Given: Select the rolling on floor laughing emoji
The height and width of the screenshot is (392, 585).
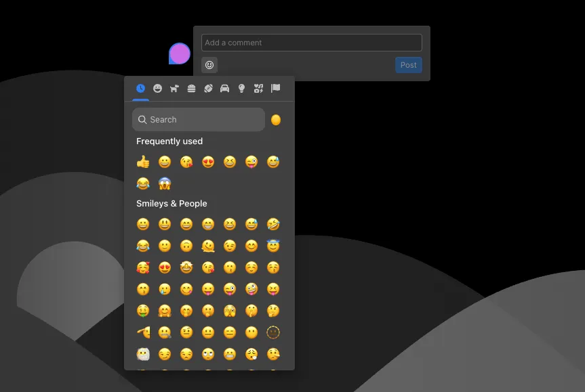Looking at the screenshot, I should (273, 224).
